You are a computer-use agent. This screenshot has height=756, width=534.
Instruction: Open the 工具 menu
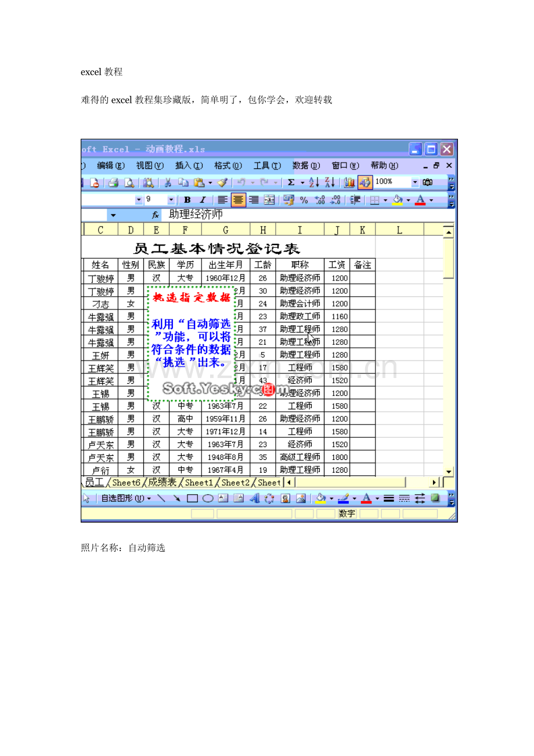tap(267, 165)
